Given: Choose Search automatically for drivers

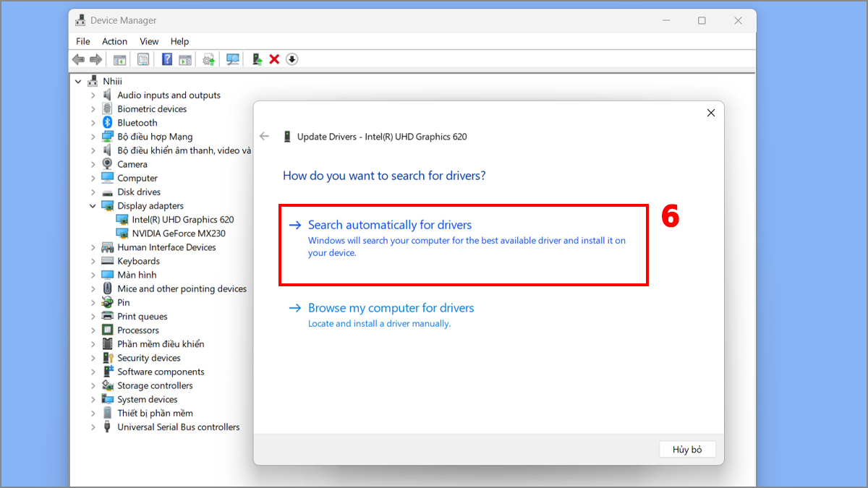Looking at the screenshot, I should [390, 225].
